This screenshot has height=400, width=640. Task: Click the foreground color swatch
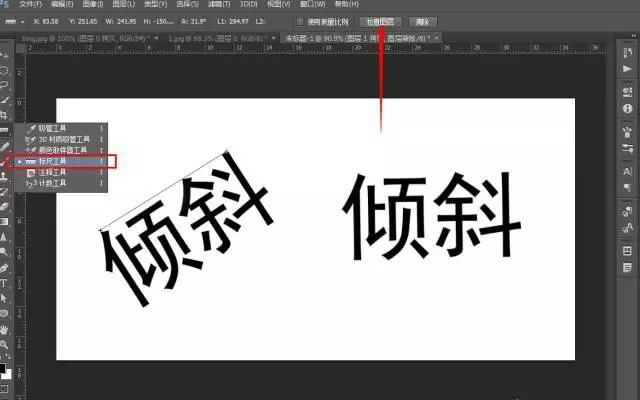pyautogui.click(x=2, y=368)
